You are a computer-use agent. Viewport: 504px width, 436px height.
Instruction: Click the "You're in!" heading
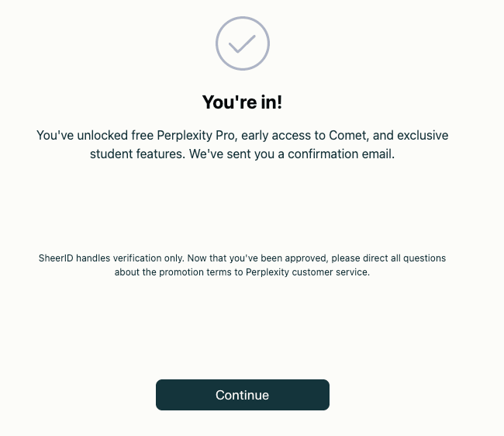(242, 102)
